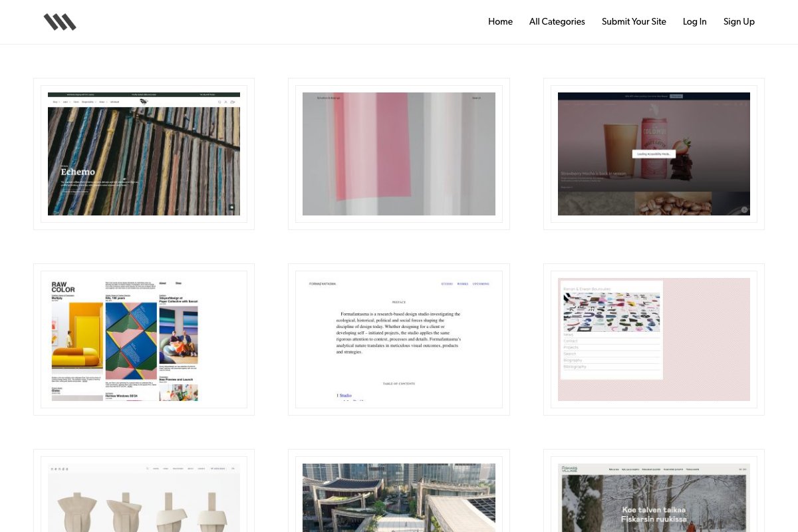
Task: Open the architecture courtyard website thumbnail
Action: (399, 497)
